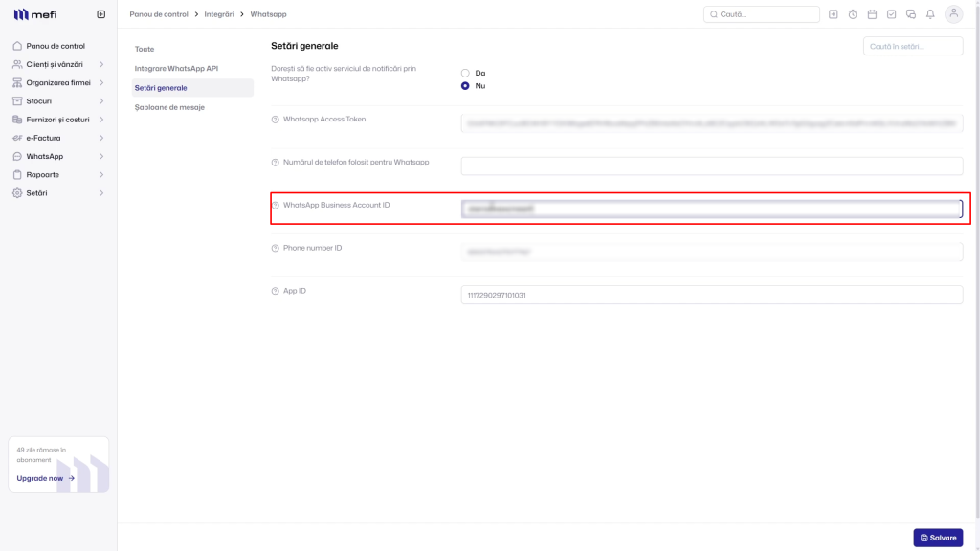Open the user profile avatar
The width and height of the screenshot is (980, 551).
coord(954,13)
